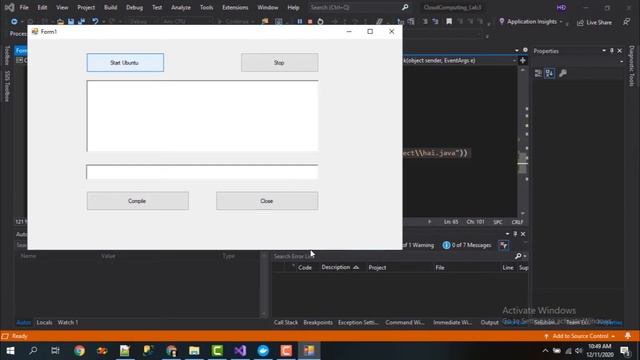Click the Compile button in Form1

click(138, 201)
